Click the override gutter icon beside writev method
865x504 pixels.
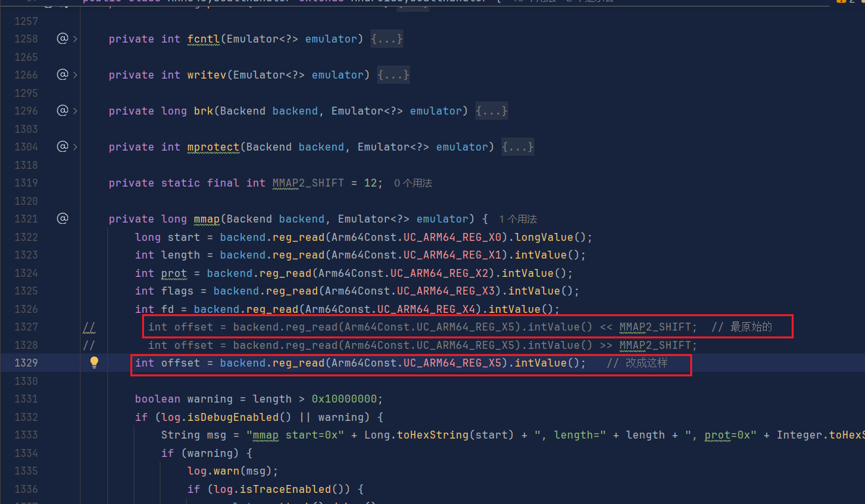click(63, 75)
